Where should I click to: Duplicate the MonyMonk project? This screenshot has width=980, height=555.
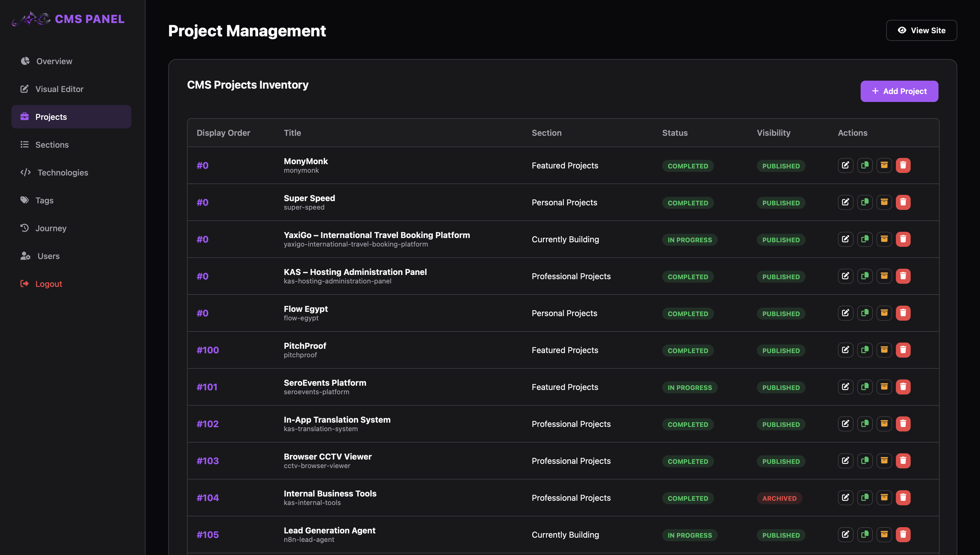click(x=865, y=165)
